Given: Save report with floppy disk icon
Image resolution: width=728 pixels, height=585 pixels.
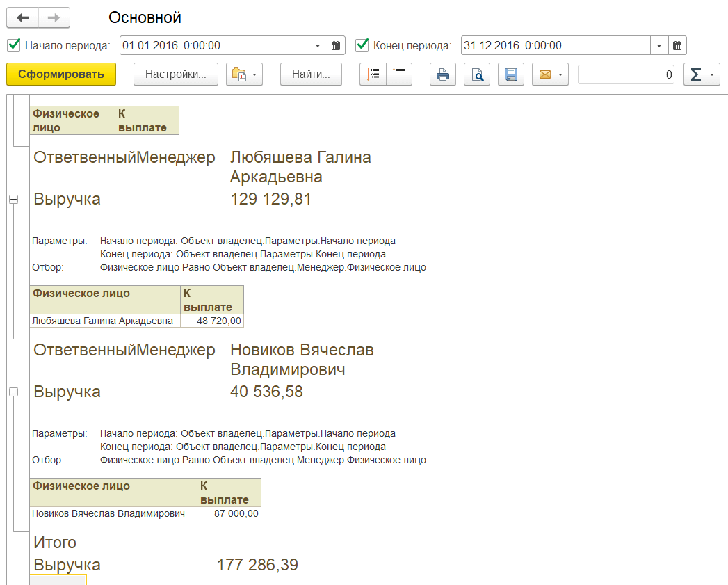Looking at the screenshot, I should (x=511, y=74).
